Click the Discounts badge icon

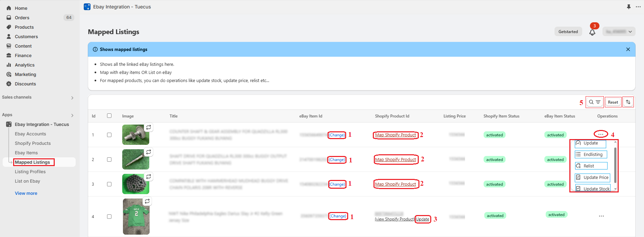coord(9,84)
